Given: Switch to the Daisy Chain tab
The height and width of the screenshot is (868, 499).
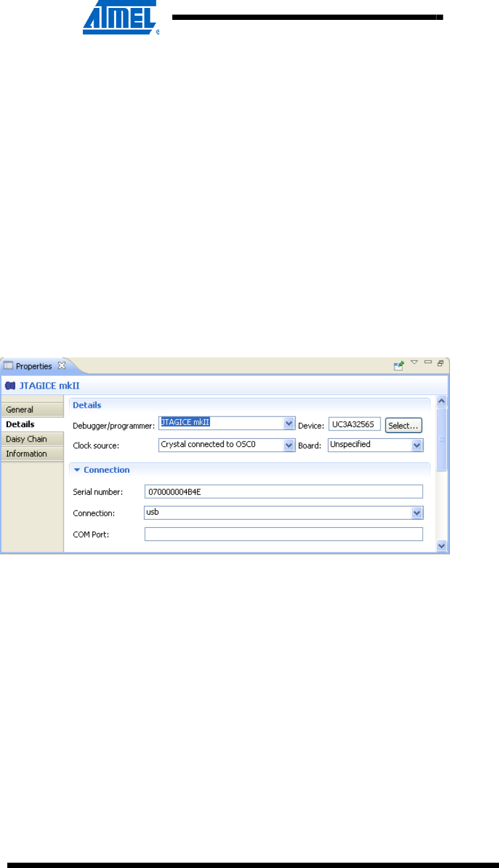Looking at the screenshot, I should coord(32,439).
